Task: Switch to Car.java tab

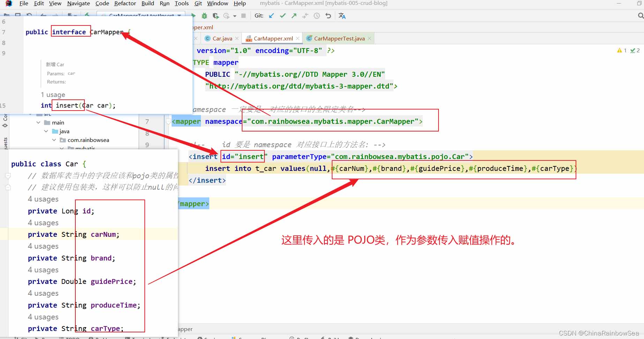Action: [222, 38]
